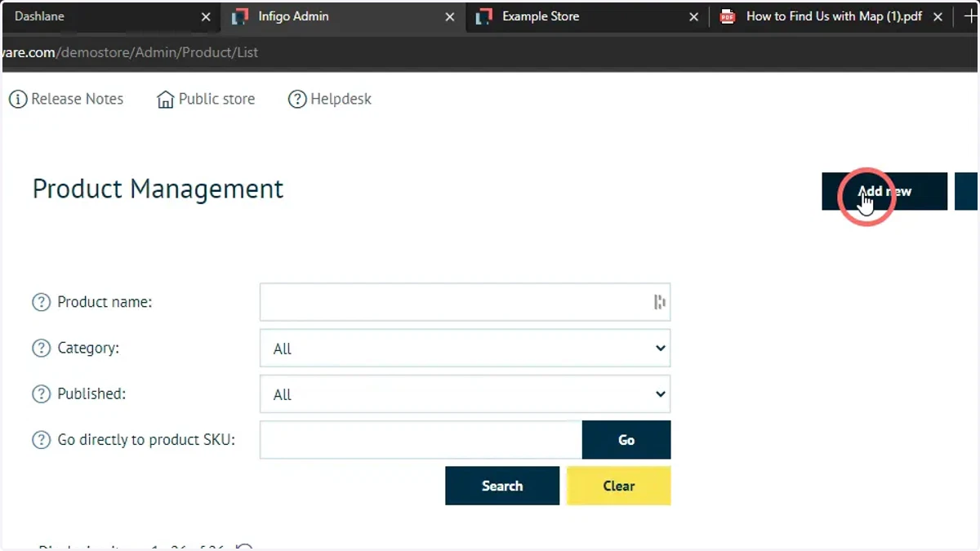
Task: Switch to the Infigo Admin browser tab
Action: pos(343,16)
